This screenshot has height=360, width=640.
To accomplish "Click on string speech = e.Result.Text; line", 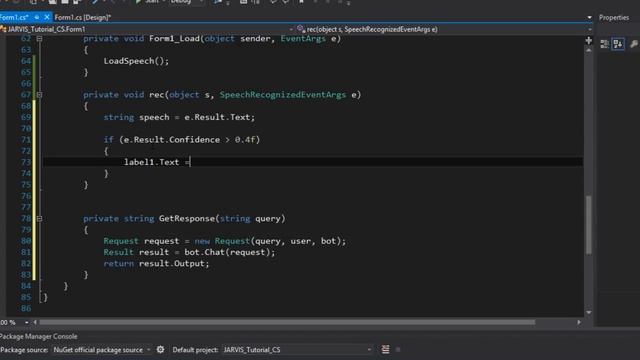I will click(x=179, y=117).
